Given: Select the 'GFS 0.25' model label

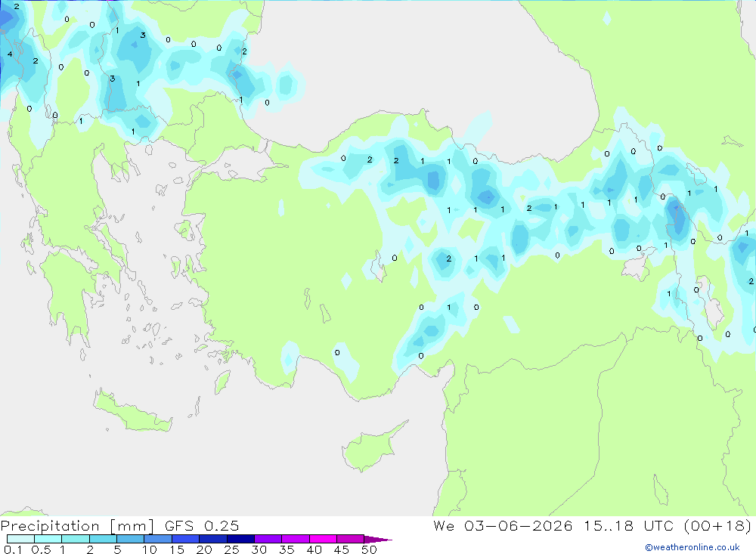Looking at the screenshot, I should coord(202,525).
